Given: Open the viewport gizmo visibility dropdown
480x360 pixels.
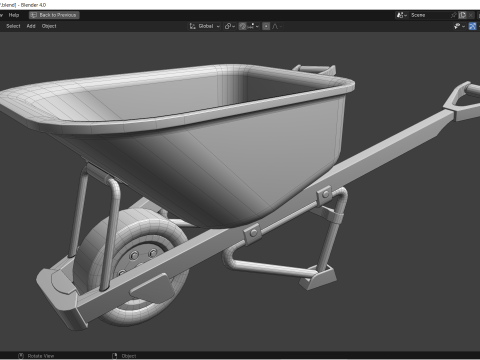Looking at the screenshot, I should tap(459, 26).
